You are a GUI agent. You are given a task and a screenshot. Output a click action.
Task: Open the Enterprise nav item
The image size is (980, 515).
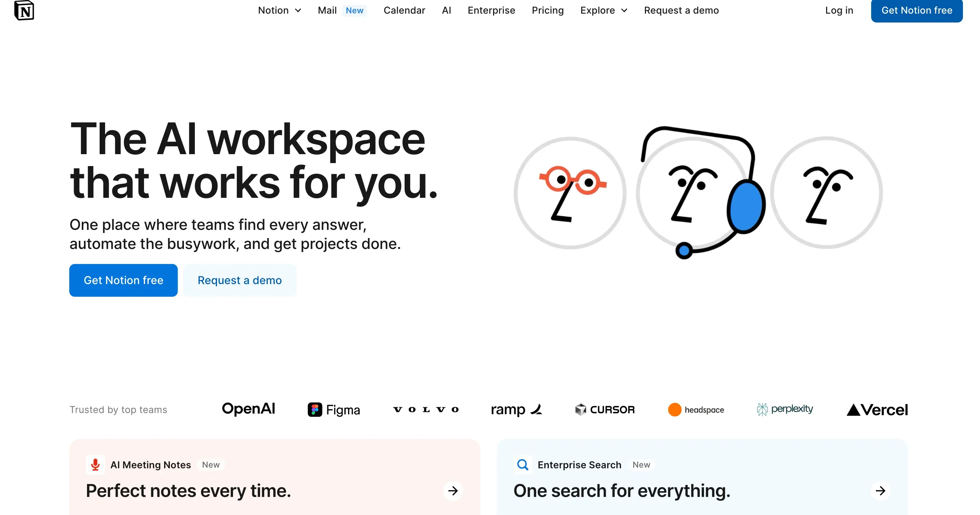coord(491,10)
